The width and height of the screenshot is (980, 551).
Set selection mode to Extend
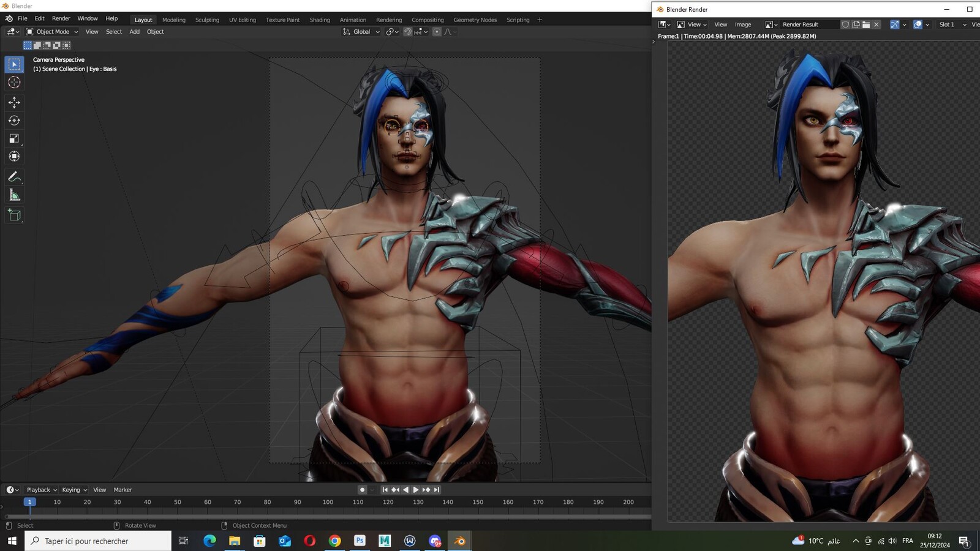(x=37, y=45)
